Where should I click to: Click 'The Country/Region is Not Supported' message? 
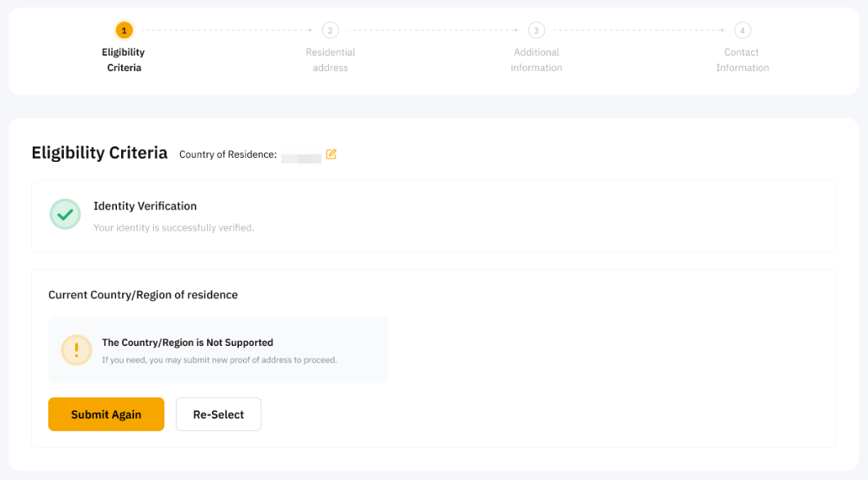[x=187, y=343]
